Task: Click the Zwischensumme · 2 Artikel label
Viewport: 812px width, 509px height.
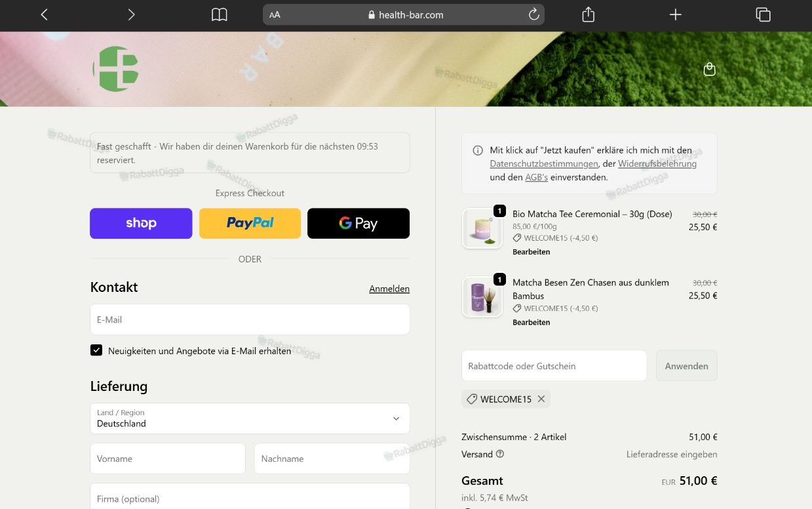Action: coord(514,437)
